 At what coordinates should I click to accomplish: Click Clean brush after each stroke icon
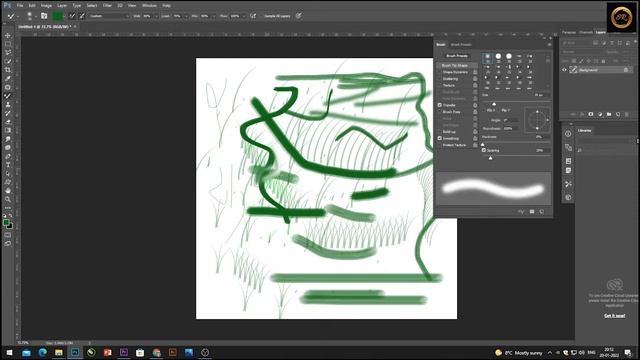(x=82, y=16)
